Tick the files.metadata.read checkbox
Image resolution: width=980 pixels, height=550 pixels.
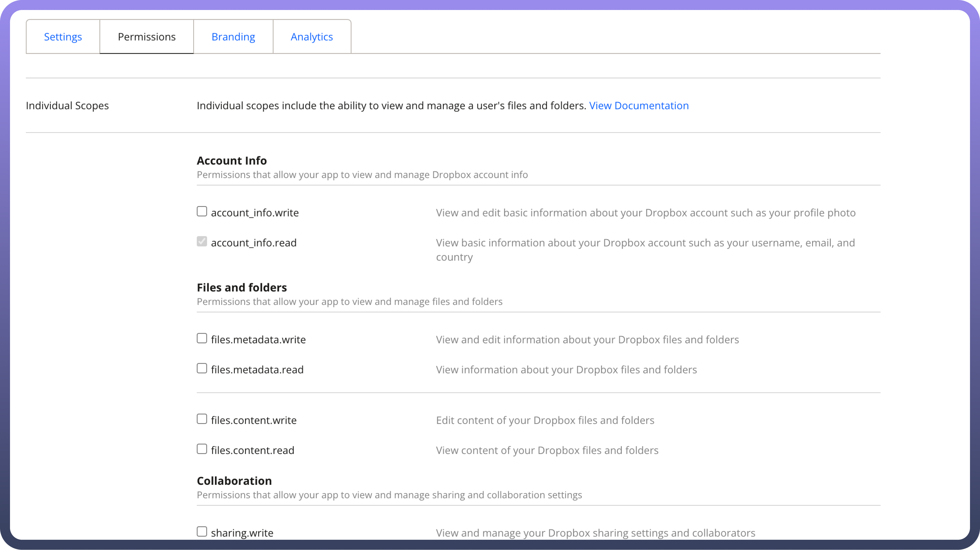click(x=202, y=368)
